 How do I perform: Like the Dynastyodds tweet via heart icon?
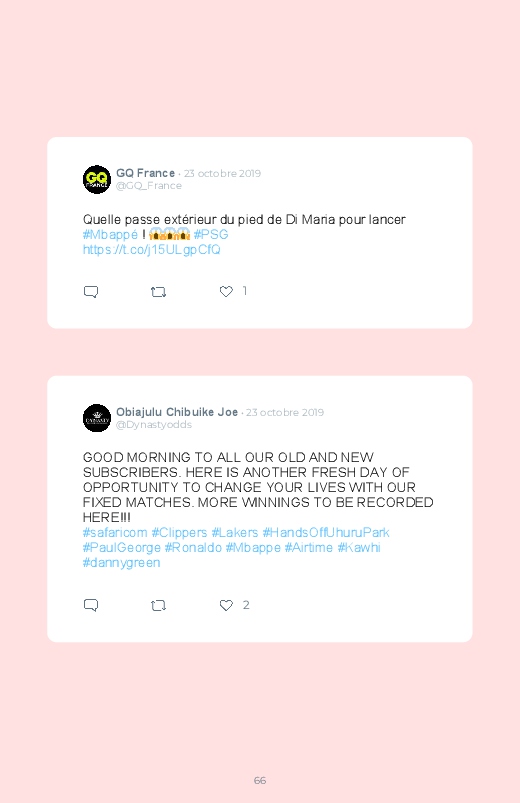pyautogui.click(x=226, y=605)
